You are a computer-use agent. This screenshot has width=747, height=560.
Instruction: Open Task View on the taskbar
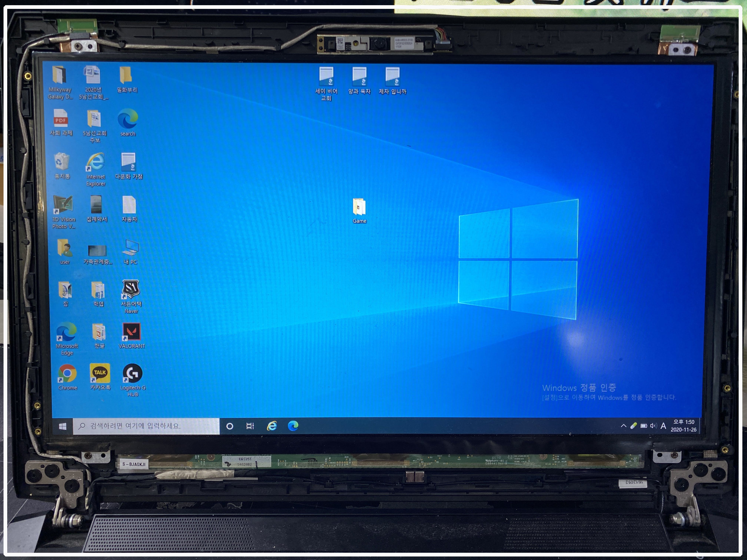pos(250,426)
